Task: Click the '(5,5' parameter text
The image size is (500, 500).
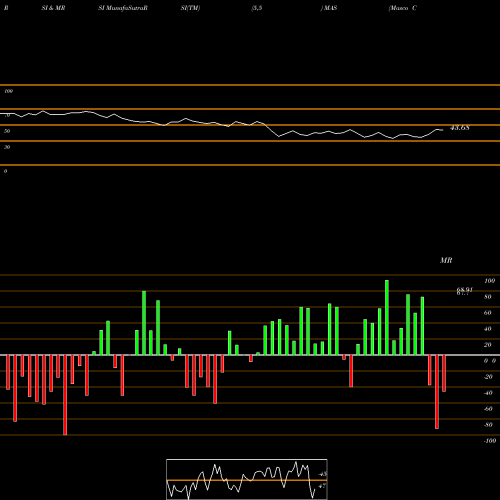Action: click(x=257, y=8)
